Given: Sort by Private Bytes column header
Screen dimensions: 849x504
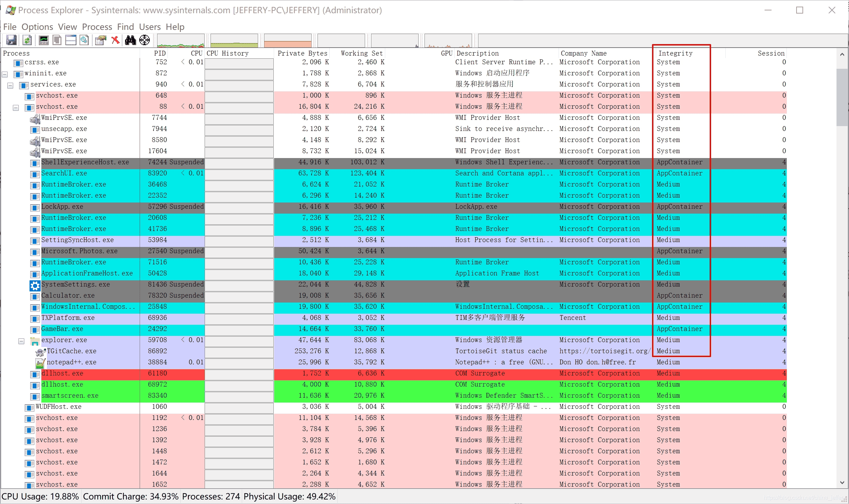Looking at the screenshot, I should (302, 53).
